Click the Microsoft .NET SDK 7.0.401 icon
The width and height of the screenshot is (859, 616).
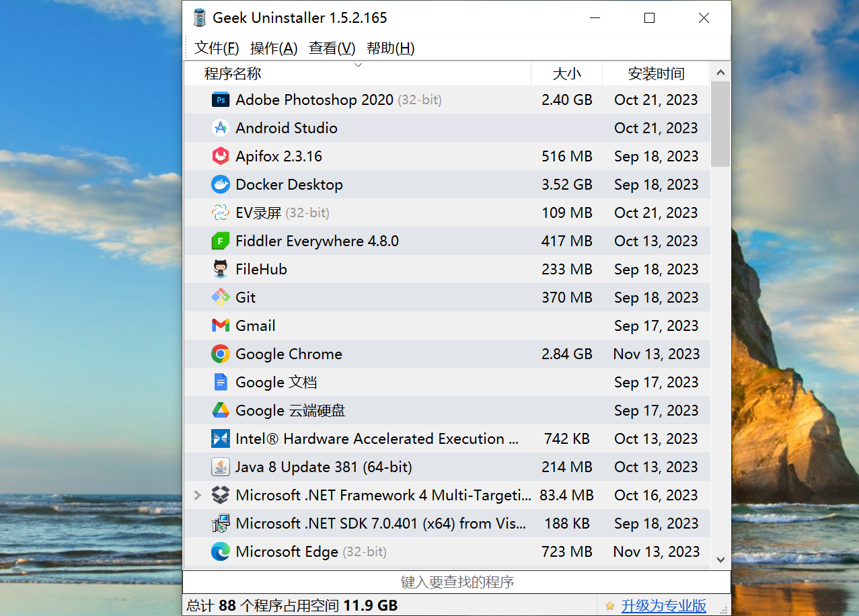click(221, 523)
